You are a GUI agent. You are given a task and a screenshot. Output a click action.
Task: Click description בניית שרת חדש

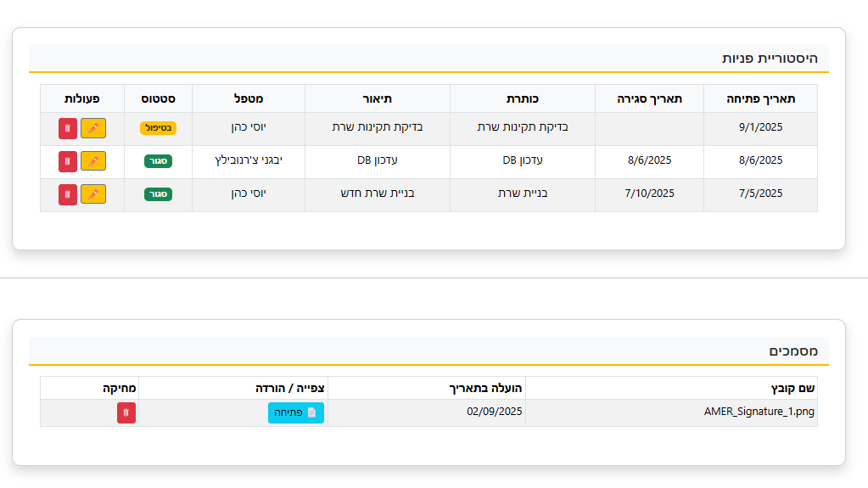coord(378,194)
